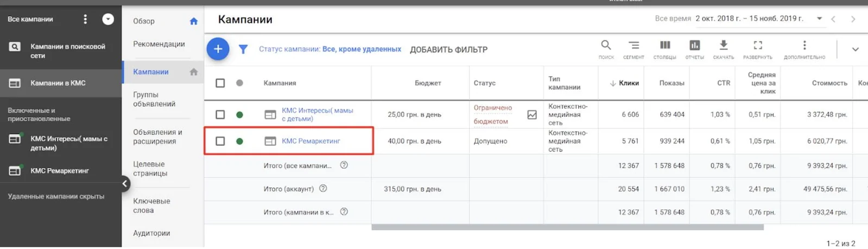Select Кампании в КМС in the sidebar
This screenshot has width=868, height=249.
click(58, 83)
